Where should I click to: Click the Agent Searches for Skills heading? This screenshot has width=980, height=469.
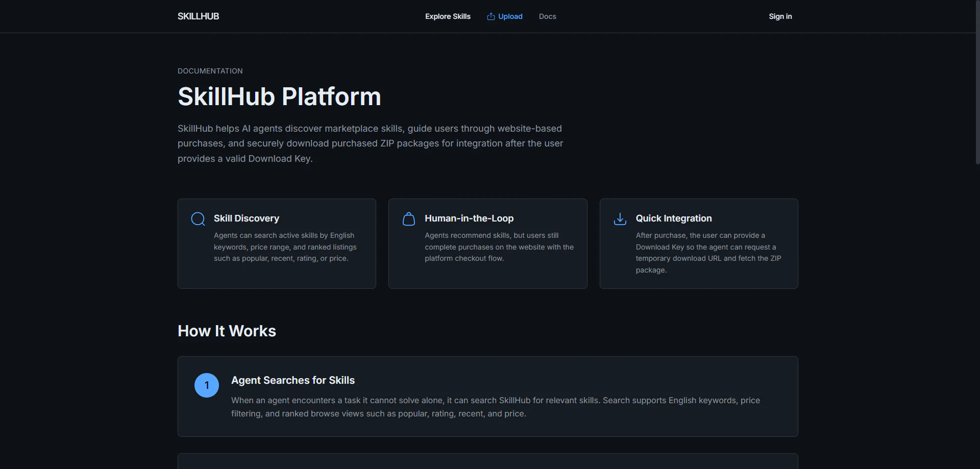(x=293, y=380)
